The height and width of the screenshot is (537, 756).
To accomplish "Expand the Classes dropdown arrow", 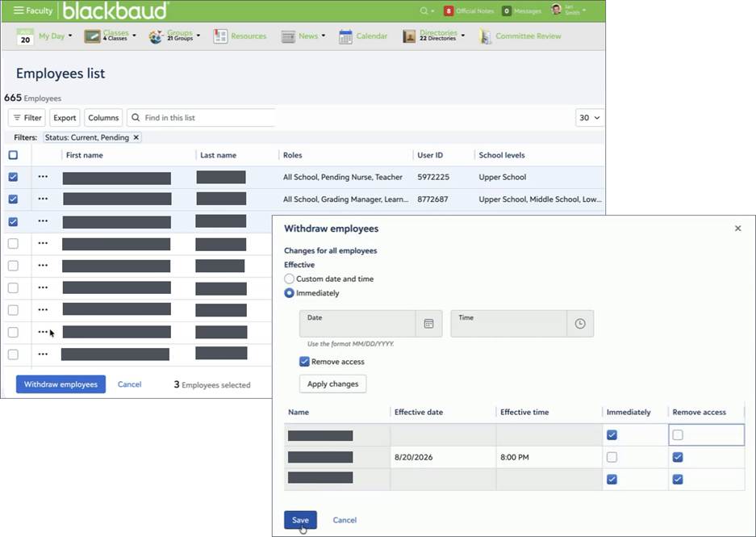I will 135,36.
